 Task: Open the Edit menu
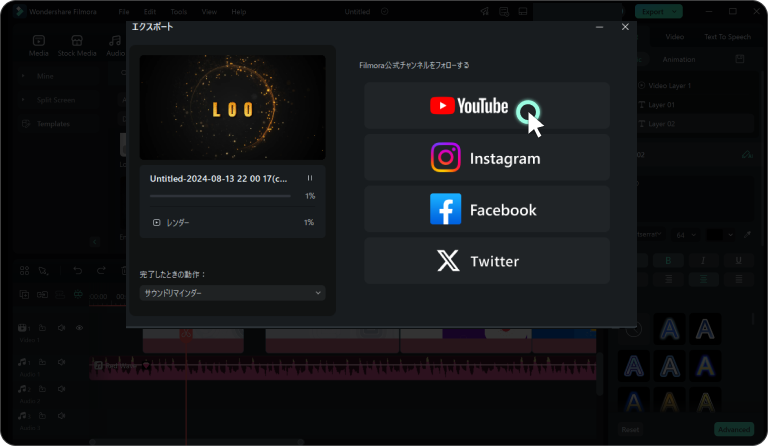150,12
